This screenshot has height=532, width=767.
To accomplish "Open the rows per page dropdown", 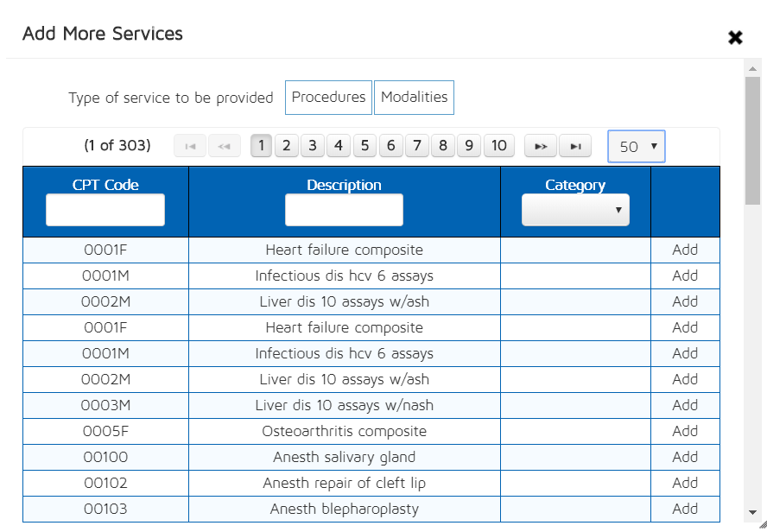I will click(637, 147).
